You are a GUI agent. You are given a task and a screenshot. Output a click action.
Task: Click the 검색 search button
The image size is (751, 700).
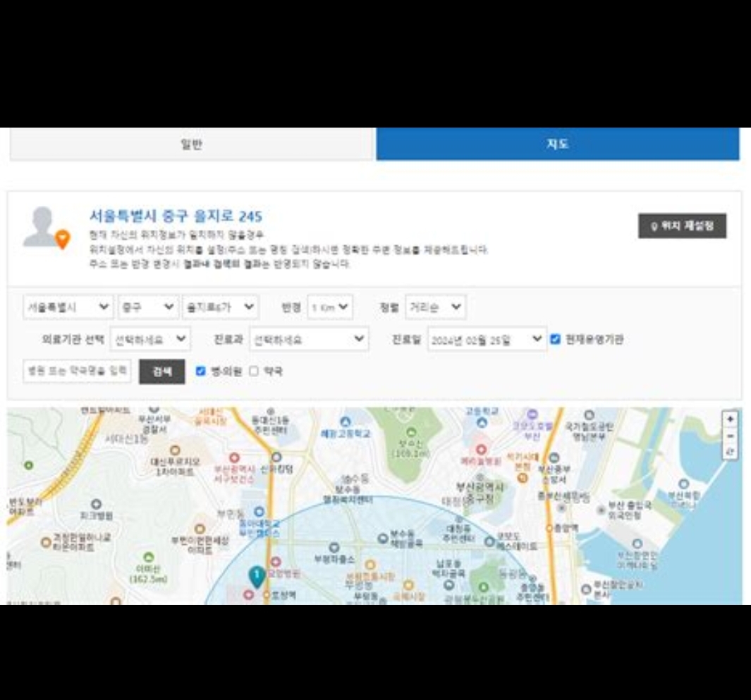click(x=162, y=372)
